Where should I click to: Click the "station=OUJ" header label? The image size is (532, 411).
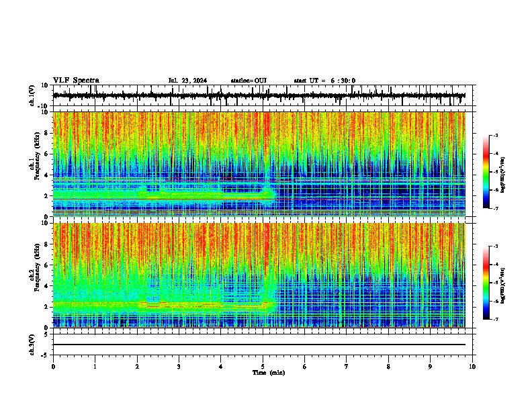pos(249,81)
